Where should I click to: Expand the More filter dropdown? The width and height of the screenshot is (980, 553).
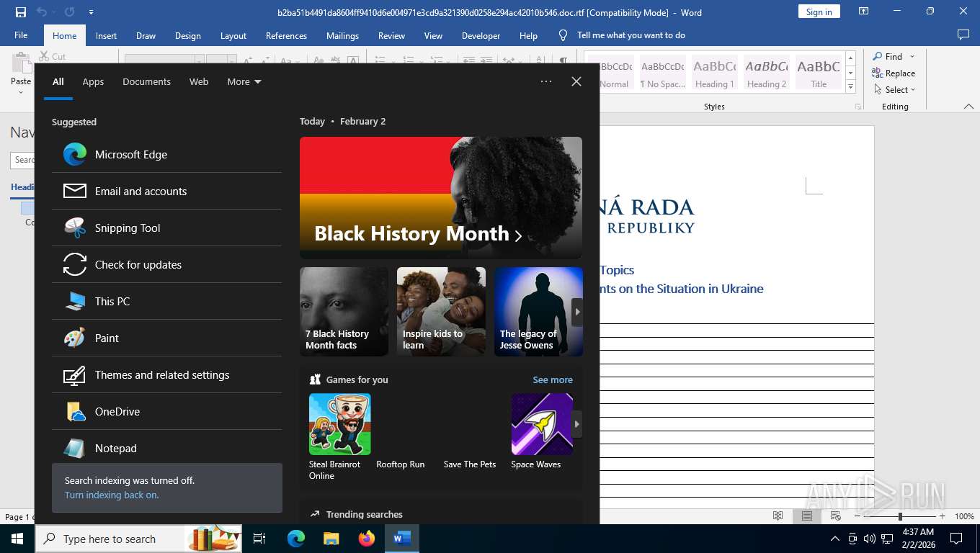tap(244, 81)
